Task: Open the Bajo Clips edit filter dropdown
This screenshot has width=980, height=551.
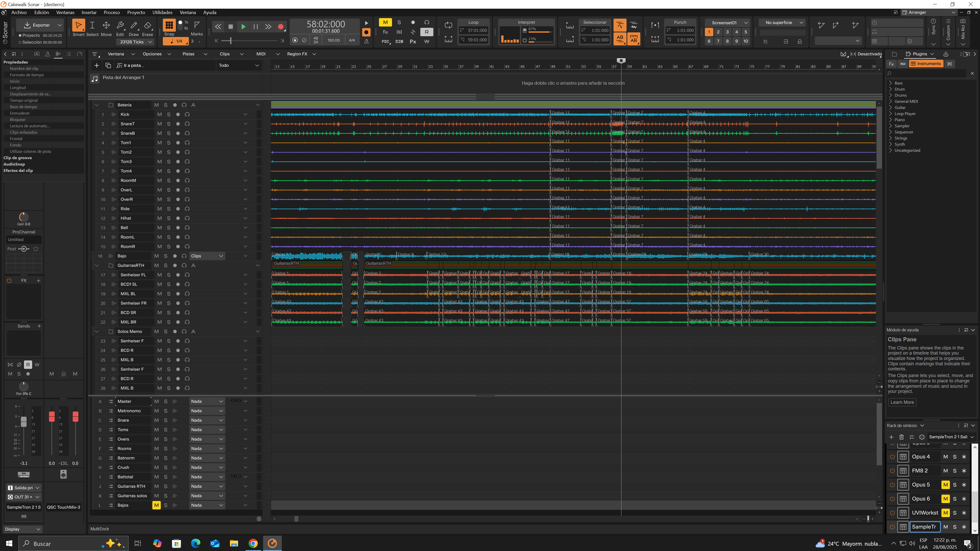Action: click(x=207, y=256)
